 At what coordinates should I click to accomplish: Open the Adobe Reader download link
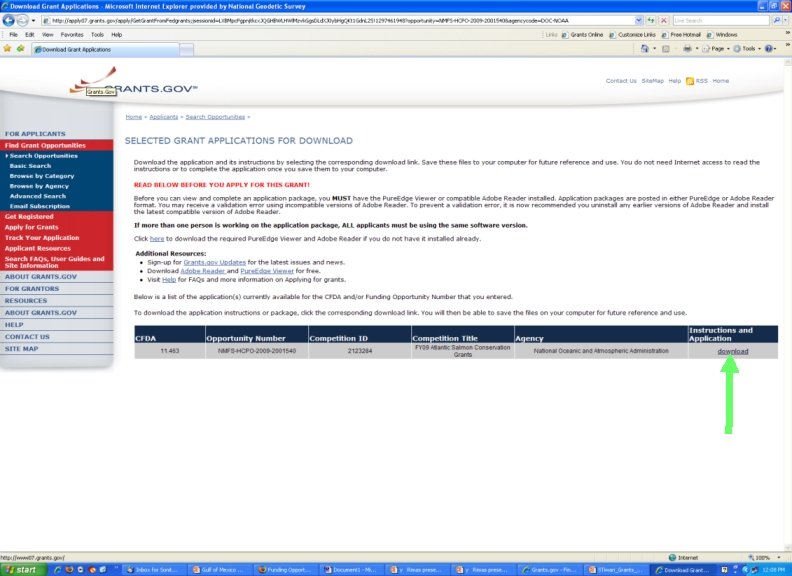pos(203,271)
